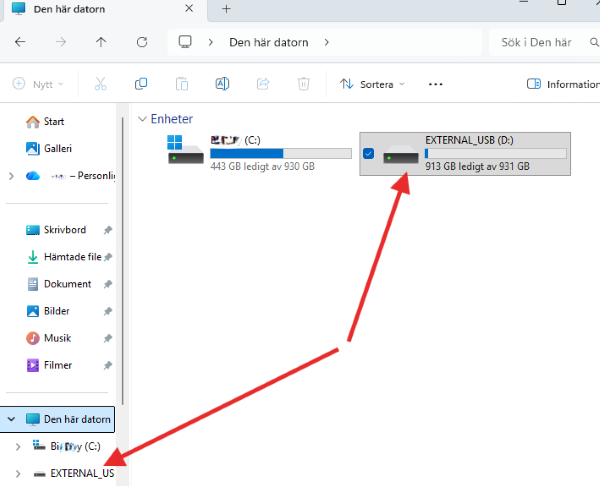Open Bilder in the sidebar

[x=57, y=311]
